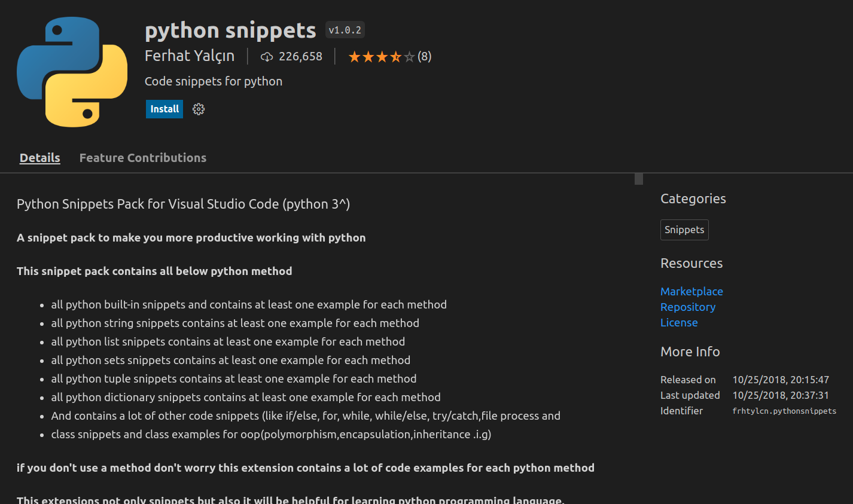Click the download cloud icon
Screen dimensions: 853x504
267,57
